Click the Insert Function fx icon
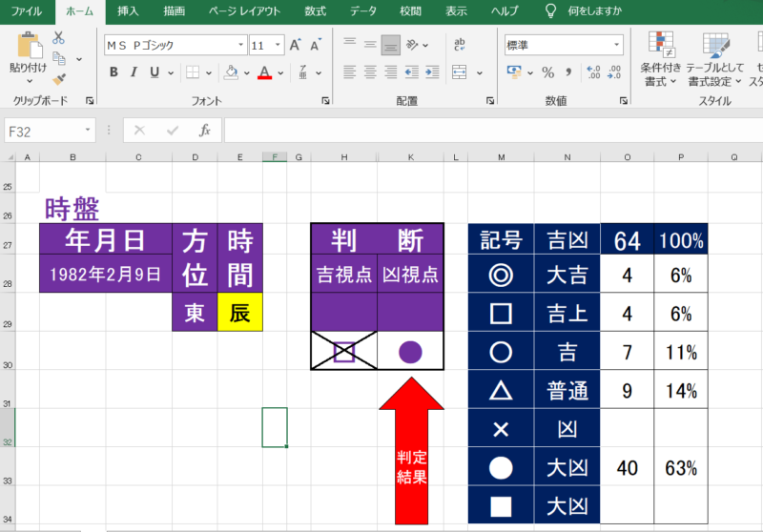The image size is (763, 532). point(204,131)
